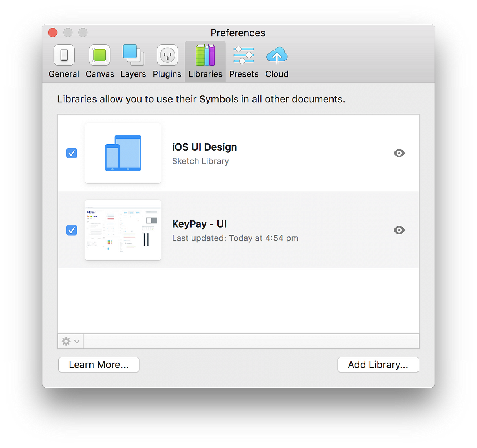Uncheck the KeyPay - UI library
This screenshot has height=448, width=477.
coord(72,230)
